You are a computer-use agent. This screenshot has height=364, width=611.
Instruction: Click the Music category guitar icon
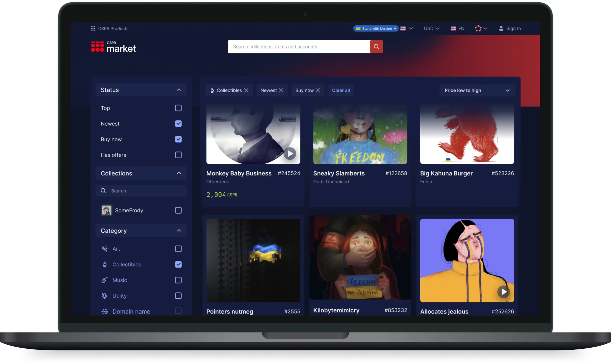point(105,280)
